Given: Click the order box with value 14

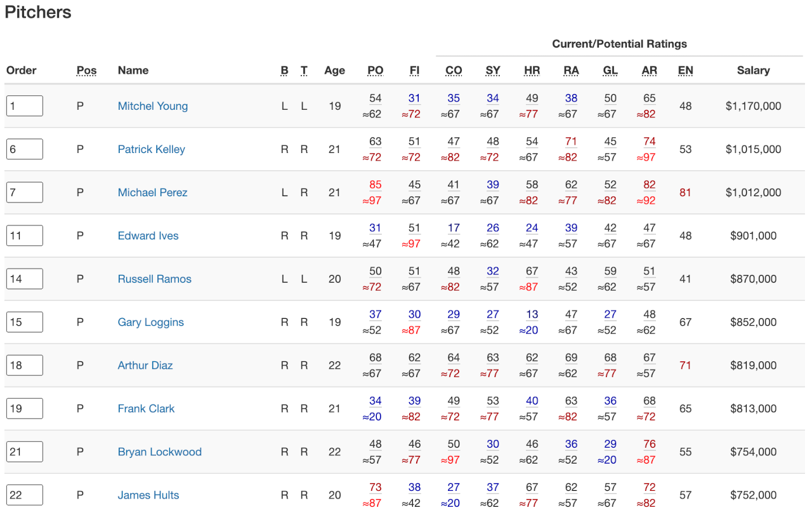Looking at the screenshot, I should click(x=25, y=279).
